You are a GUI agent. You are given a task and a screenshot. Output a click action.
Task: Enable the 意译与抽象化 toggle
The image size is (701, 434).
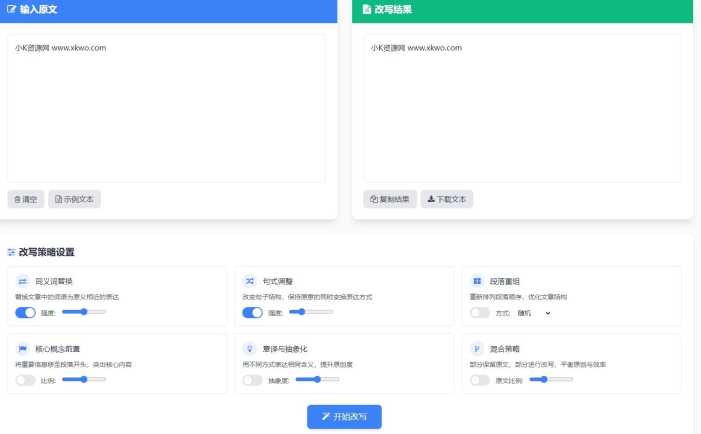pos(253,380)
